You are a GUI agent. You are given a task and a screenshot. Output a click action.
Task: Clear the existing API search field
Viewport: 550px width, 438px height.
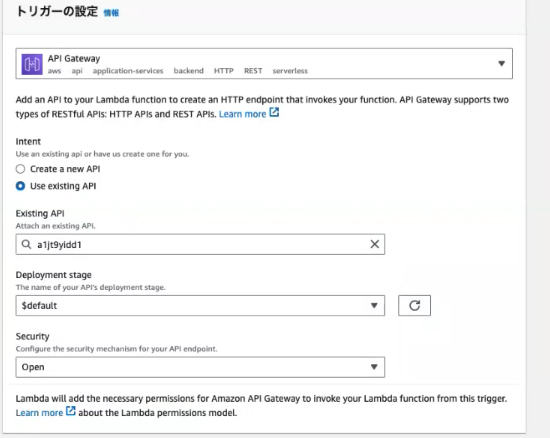pos(375,244)
